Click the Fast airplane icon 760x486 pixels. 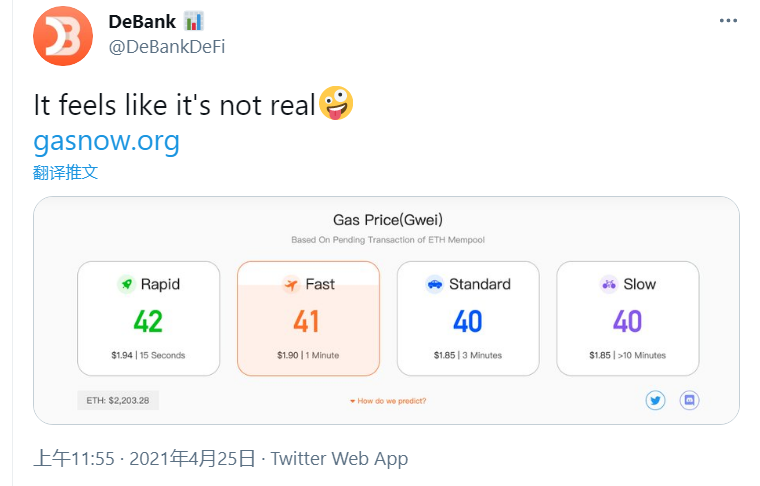[291, 284]
